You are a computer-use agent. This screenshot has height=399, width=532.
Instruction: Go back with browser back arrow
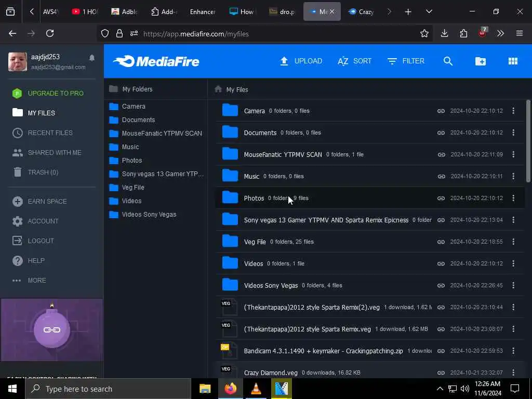[x=12, y=33]
